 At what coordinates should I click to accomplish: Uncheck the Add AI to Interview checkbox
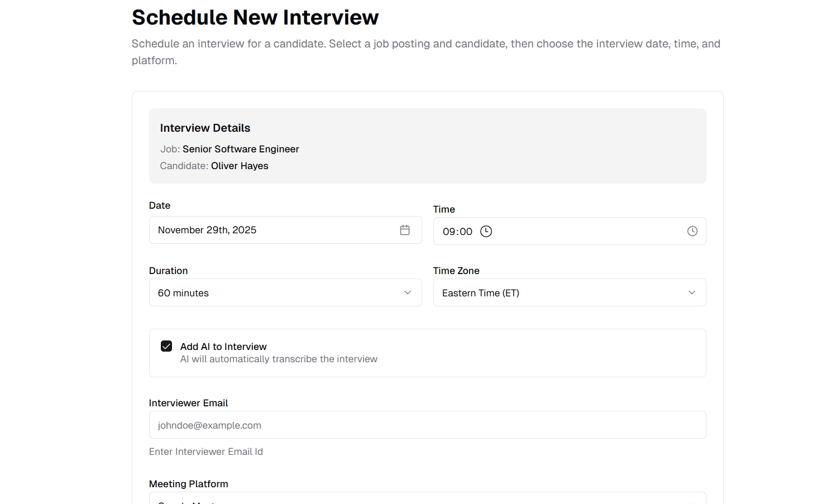pos(166,346)
